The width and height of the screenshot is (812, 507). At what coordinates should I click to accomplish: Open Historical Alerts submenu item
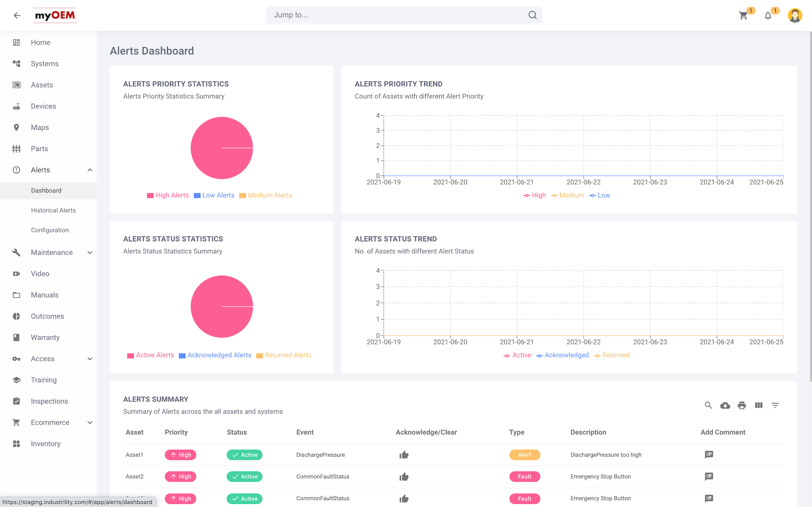pyautogui.click(x=48, y=210)
